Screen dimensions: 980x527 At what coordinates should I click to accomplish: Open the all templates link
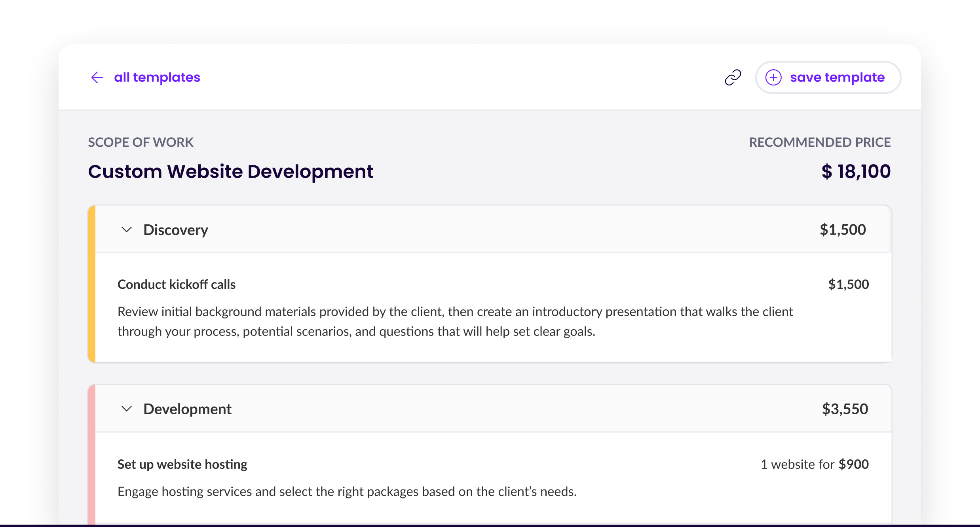[157, 78]
